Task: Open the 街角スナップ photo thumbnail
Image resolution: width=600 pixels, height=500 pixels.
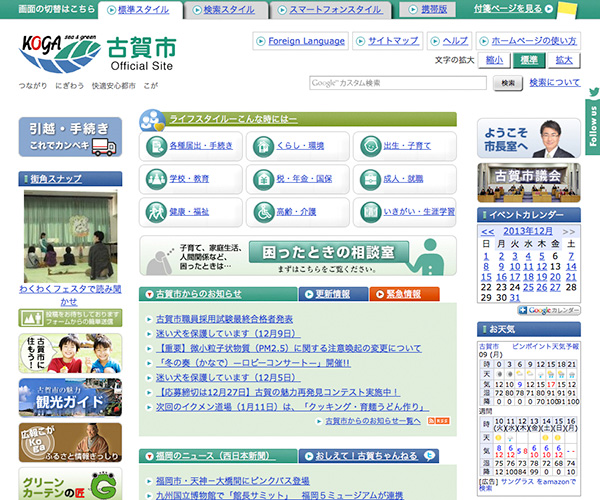Action: (x=70, y=236)
